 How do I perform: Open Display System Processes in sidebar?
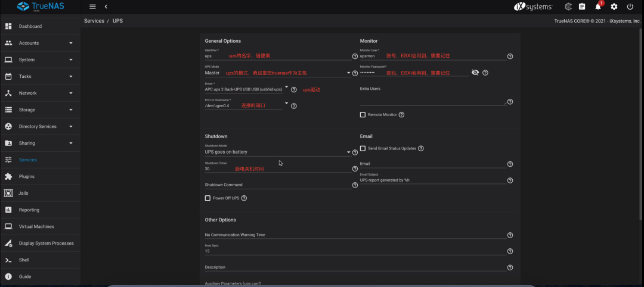(x=41, y=243)
